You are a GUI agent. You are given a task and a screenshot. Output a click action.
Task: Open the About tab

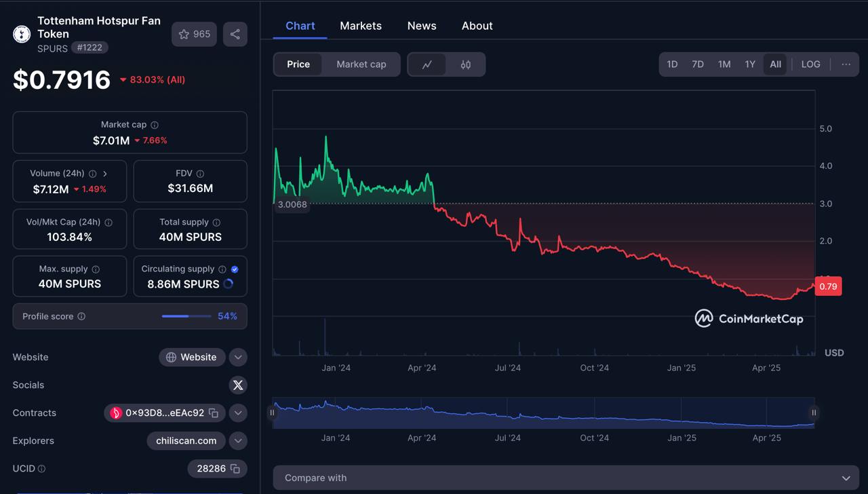coord(477,26)
